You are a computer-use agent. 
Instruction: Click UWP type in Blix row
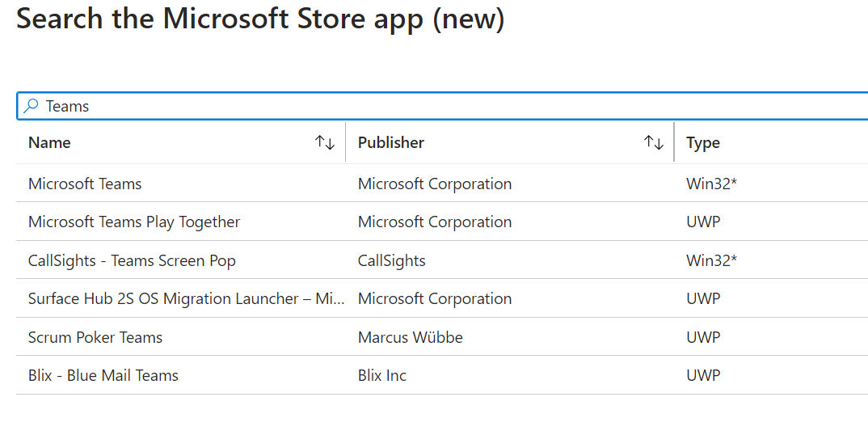point(703,375)
